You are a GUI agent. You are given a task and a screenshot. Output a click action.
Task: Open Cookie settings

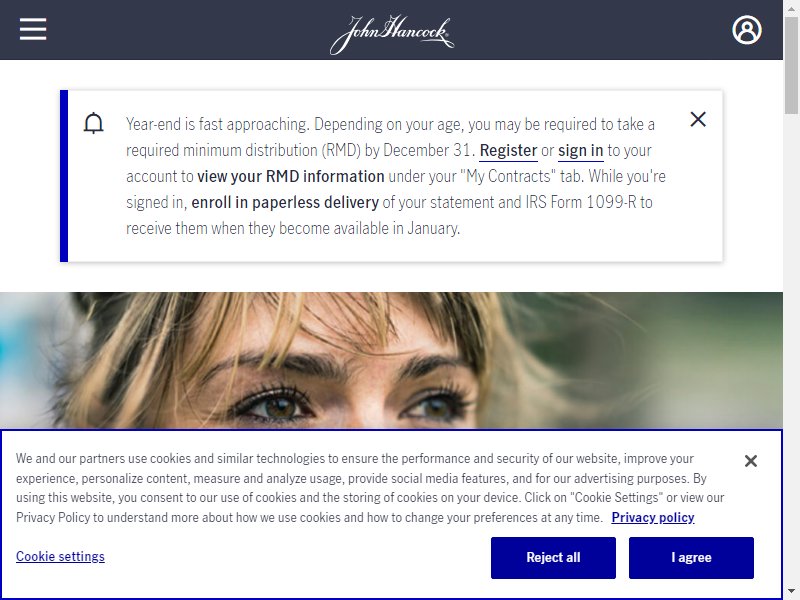pyautogui.click(x=60, y=556)
